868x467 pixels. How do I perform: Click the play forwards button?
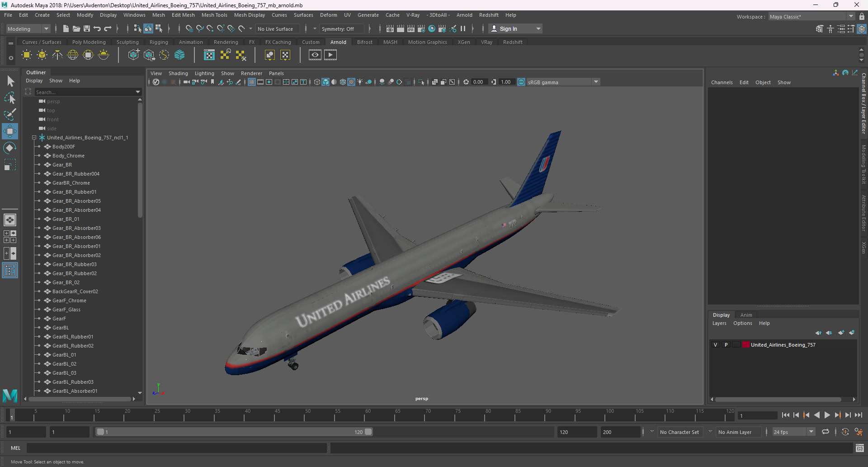point(827,415)
